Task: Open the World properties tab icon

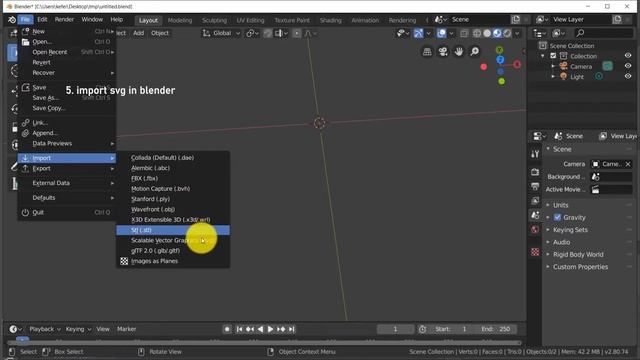Action: pyautogui.click(x=535, y=229)
